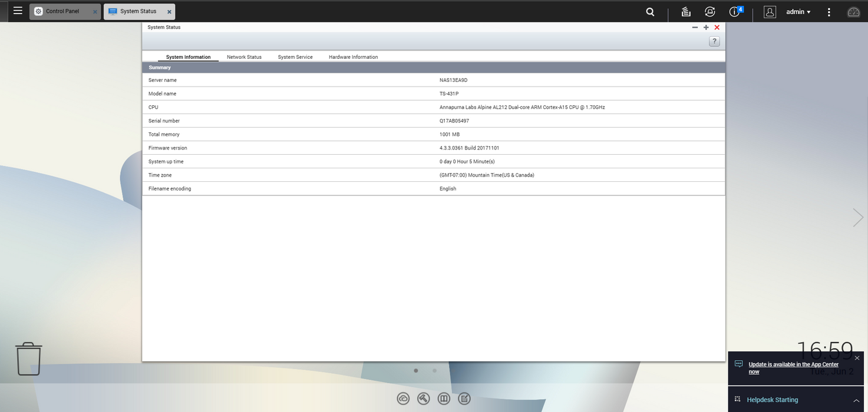The image size is (868, 412).
Task: Click the Mountain Time zone value
Action: 487,175
